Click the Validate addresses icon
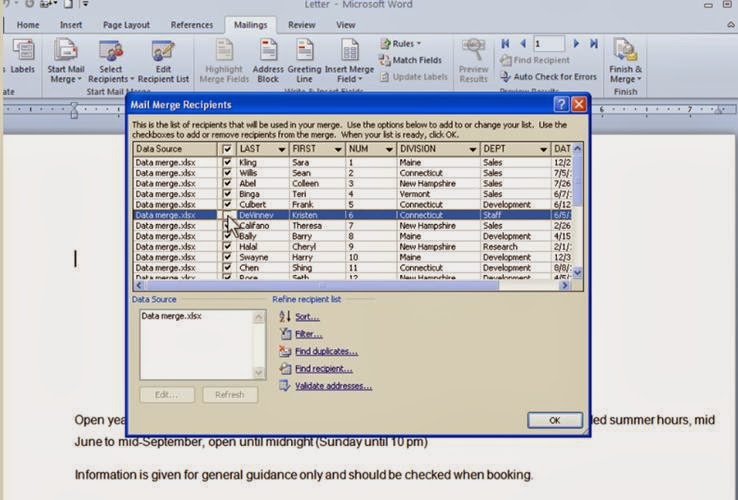Viewport: 738px width, 500px height. (x=285, y=386)
